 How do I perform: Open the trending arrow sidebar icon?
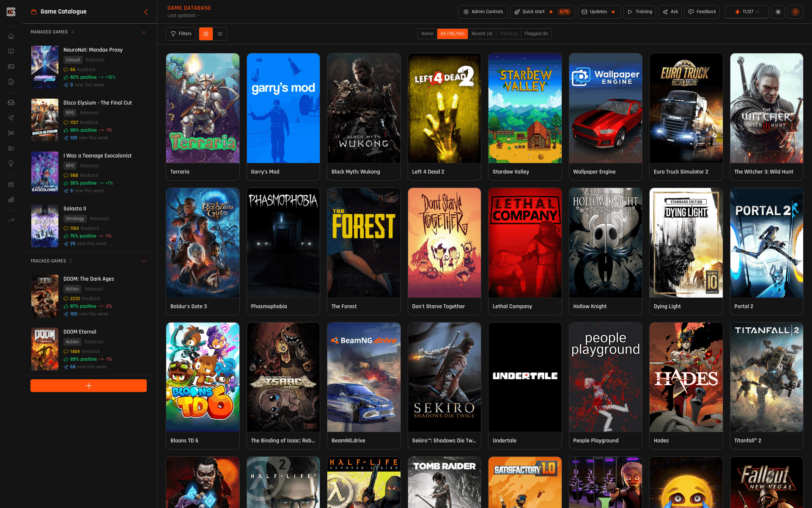[11, 220]
